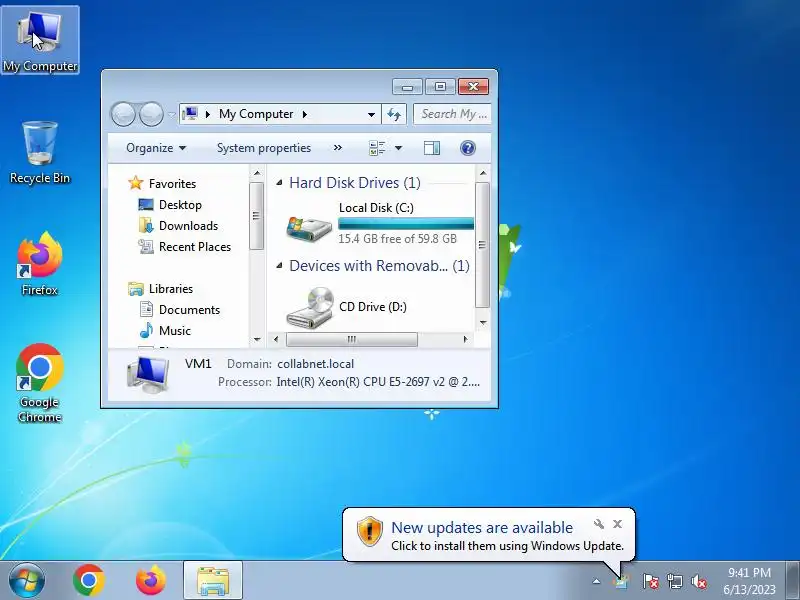This screenshot has width=800, height=600.
Task: Select Favorites in the navigation pane
Action: tap(162, 183)
